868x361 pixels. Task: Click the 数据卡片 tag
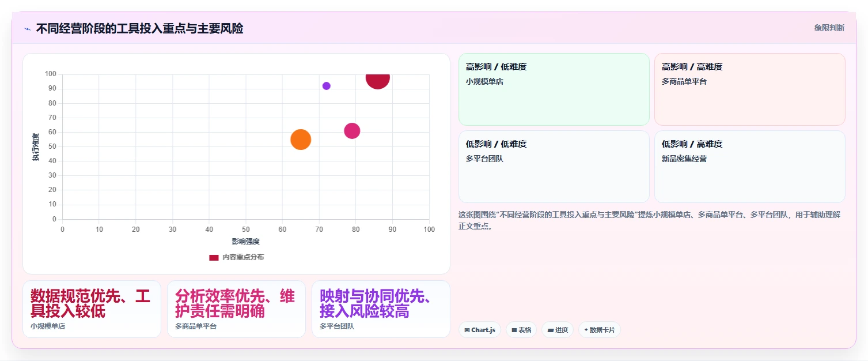pyautogui.click(x=599, y=330)
